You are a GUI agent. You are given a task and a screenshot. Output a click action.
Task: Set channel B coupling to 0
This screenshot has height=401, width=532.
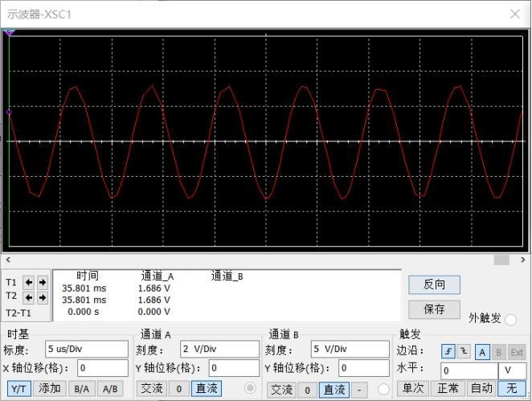[308, 390]
